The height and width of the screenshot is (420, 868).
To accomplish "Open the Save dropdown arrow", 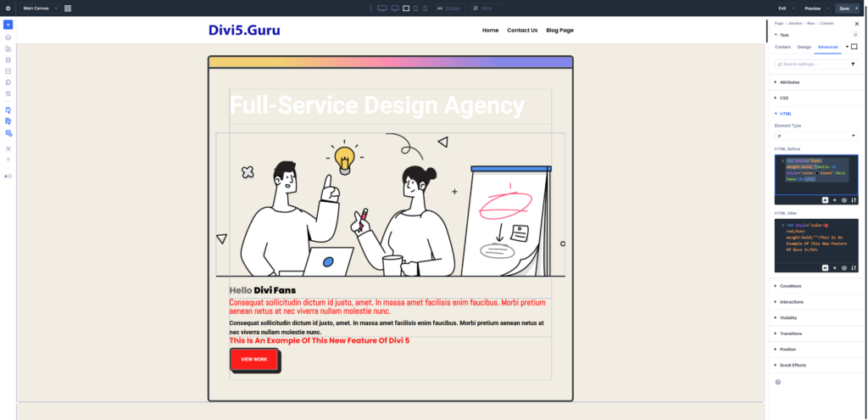I will point(856,8).
